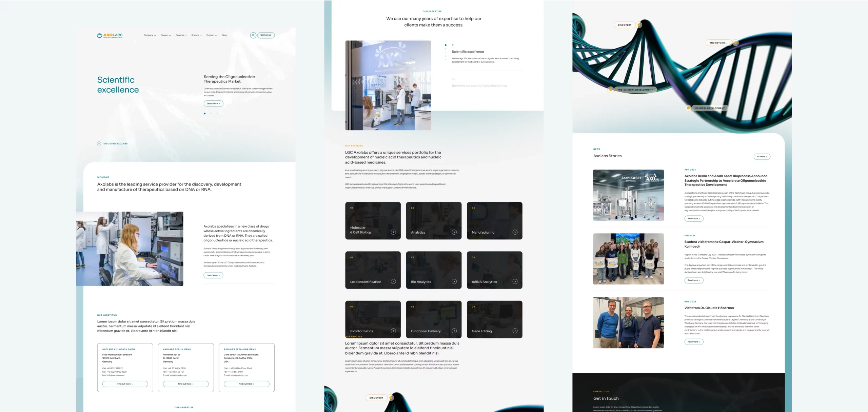Image resolution: width=868 pixels, height=412 pixels.
Task: Open the News menu item
Action: (224, 35)
